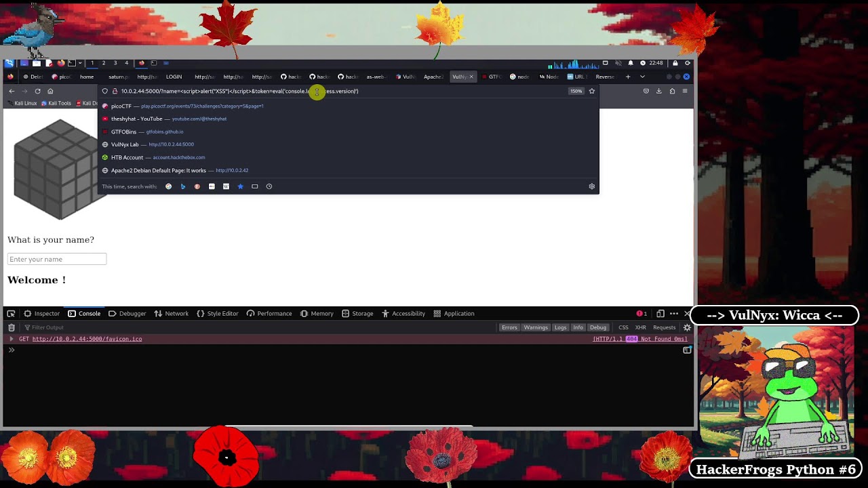This screenshot has height=488, width=868.
Task: Click the 150% zoom level badge
Action: pyautogui.click(x=576, y=91)
